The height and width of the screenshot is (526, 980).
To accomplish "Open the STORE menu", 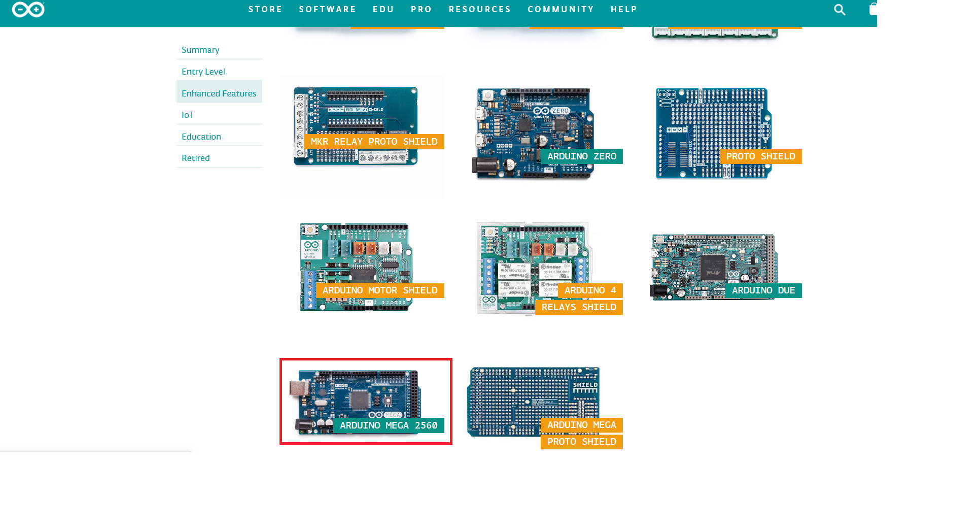I will click(265, 9).
